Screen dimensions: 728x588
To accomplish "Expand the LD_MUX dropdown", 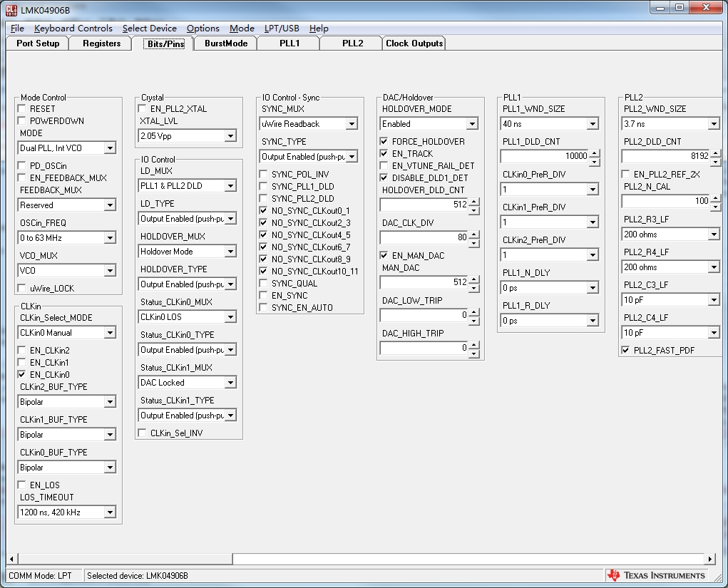I will [x=188, y=186].
